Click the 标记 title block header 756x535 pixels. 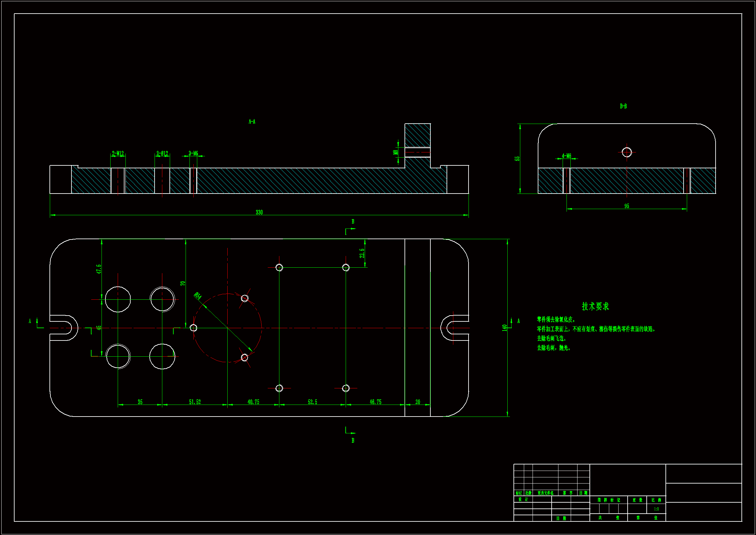pos(519,493)
